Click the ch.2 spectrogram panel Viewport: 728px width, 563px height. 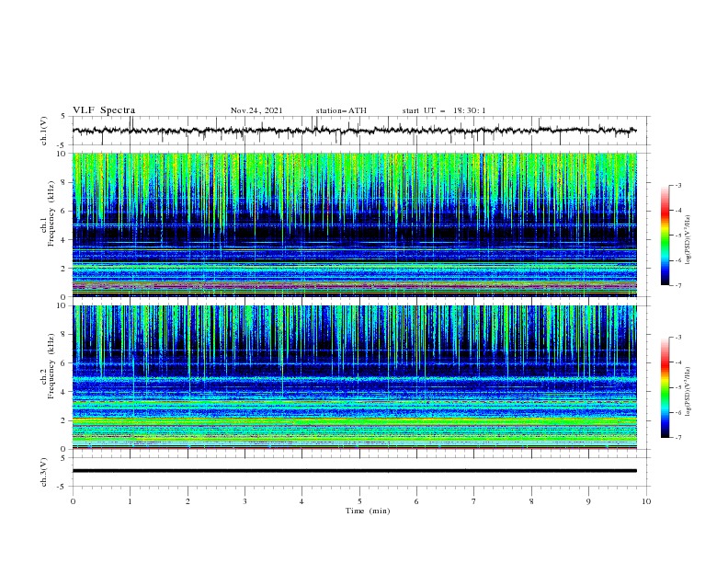pyautogui.click(x=355, y=377)
